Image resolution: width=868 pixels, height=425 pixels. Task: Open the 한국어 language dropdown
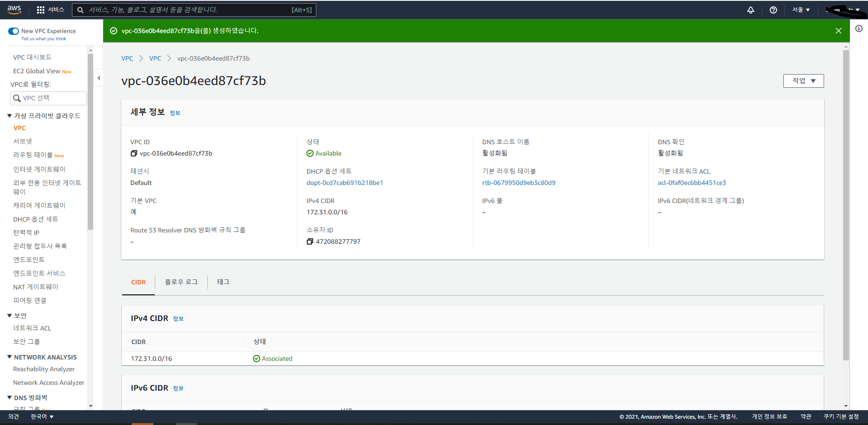[42, 416]
